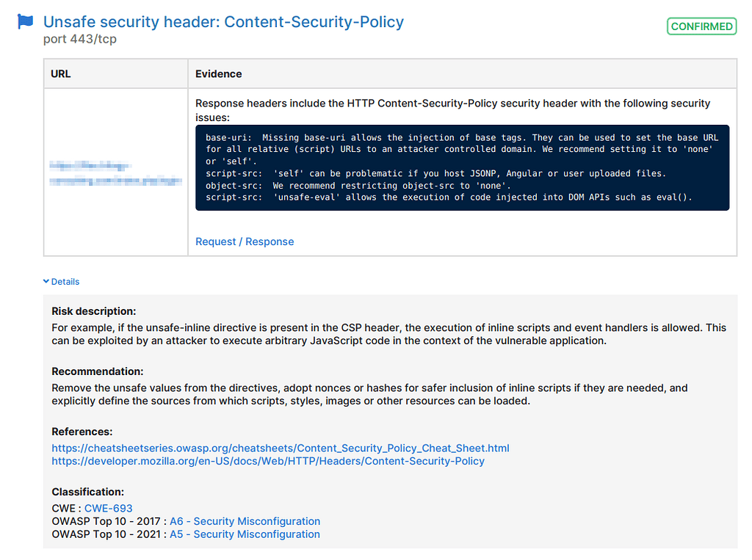752x560 pixels.
Task: Open the OWASP CSP Cheat Sheet reference link
Action: (280, 448)
